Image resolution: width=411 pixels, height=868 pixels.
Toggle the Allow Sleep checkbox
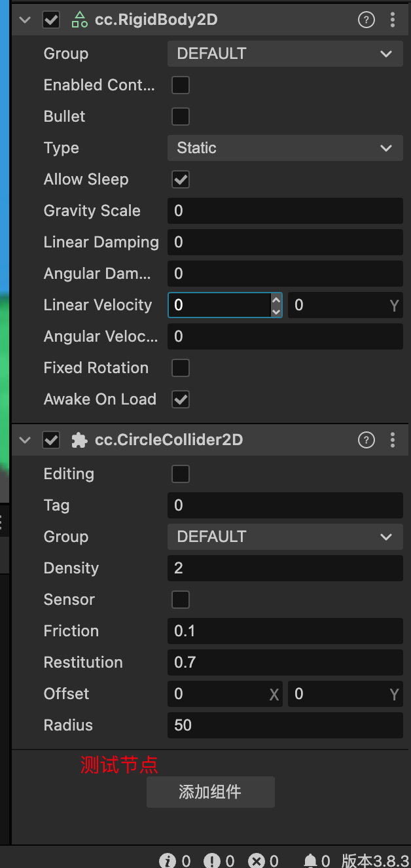pos(180,179)
